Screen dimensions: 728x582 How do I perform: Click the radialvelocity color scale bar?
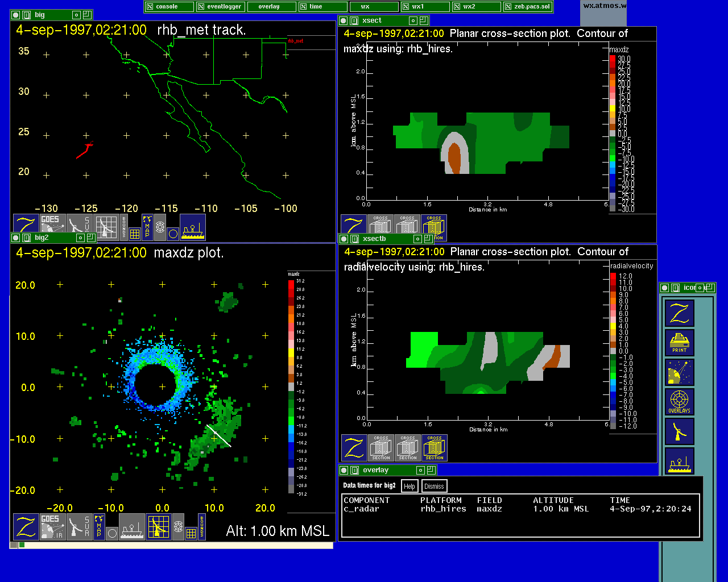613,351
